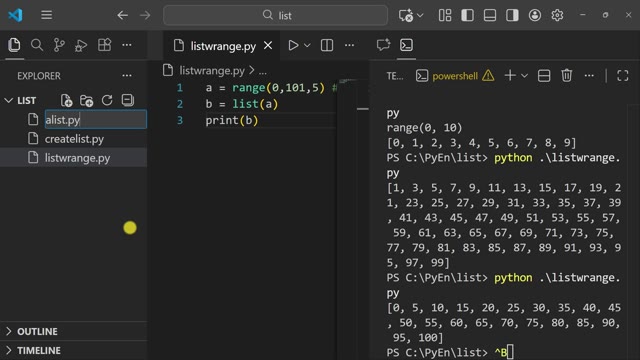Image resolution: width=640 pixels, height=360 pixels.
Task: Open the Extensions view
Action: (x=104, y=45)
